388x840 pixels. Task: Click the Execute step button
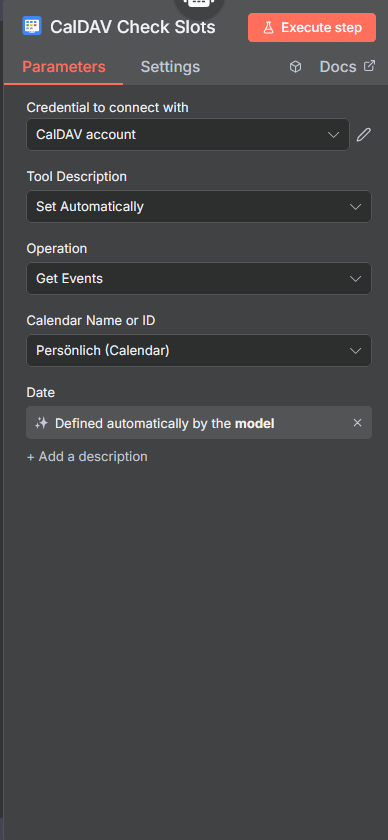point(312,28)
